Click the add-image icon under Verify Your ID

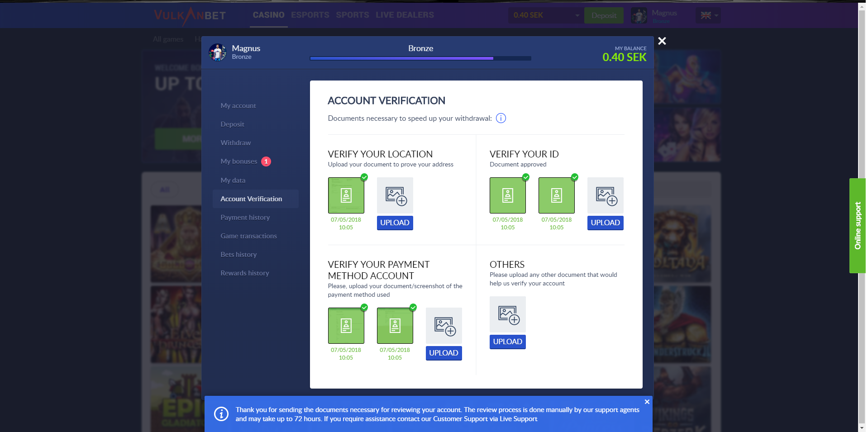coord(606,195)
